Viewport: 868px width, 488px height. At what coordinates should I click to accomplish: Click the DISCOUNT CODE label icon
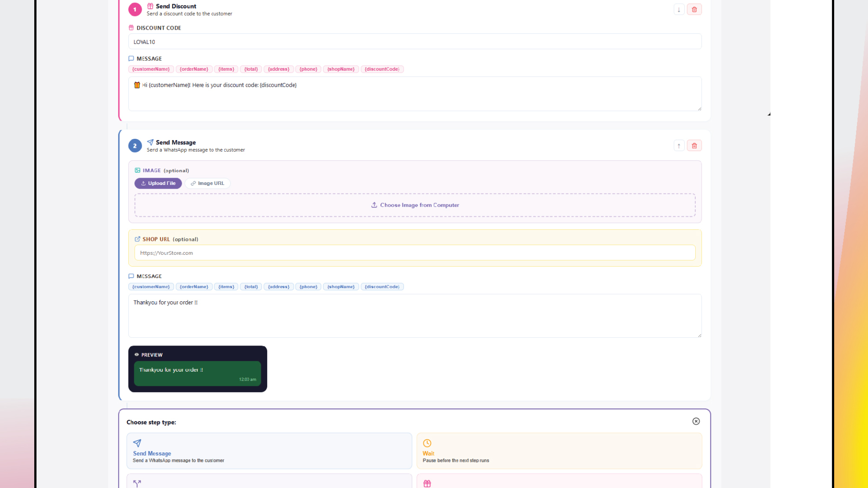click(x=131, y=28)
